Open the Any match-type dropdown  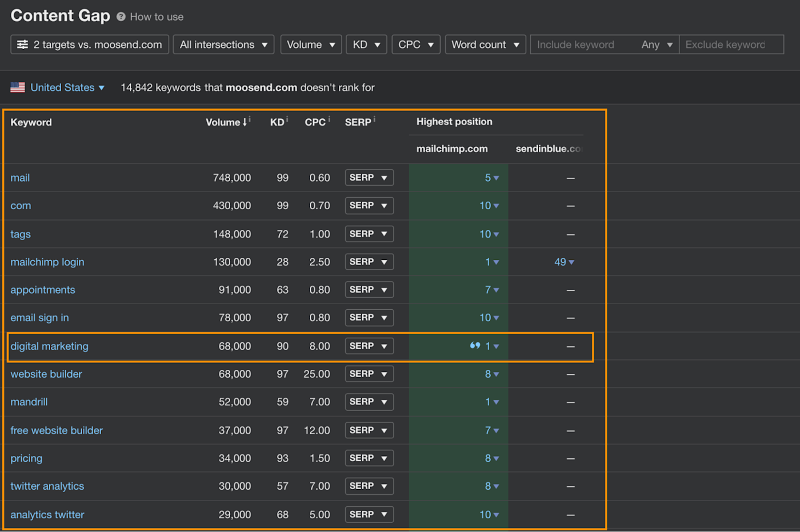(x=657, y=45)
